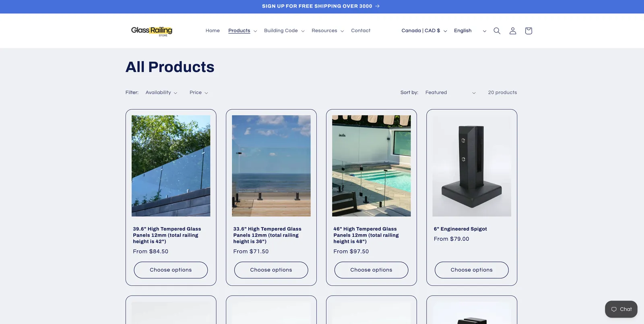The image size is (644, 324).
Task: Open the 6" Engineered Spigot product image
Action: (x=472, y=166)
